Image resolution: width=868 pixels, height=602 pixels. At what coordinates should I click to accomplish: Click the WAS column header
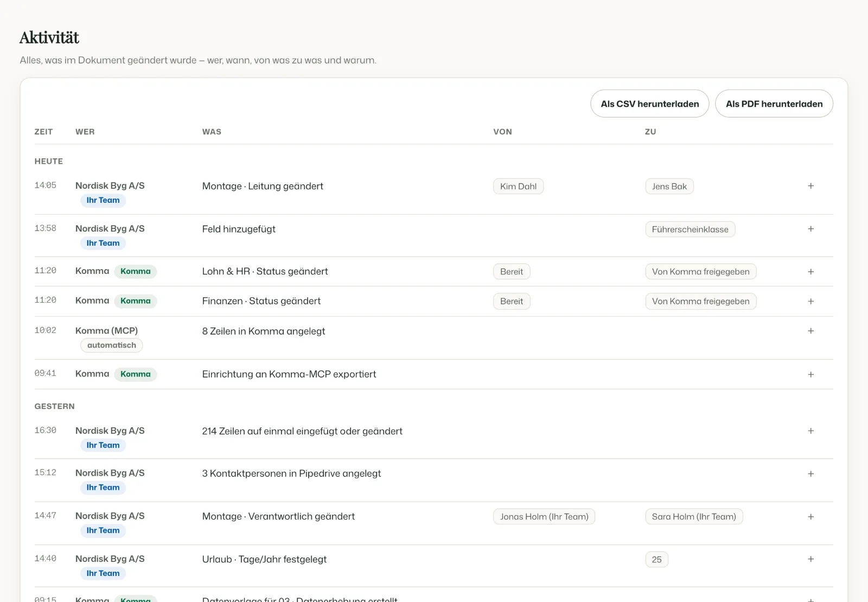coord(212,132)
